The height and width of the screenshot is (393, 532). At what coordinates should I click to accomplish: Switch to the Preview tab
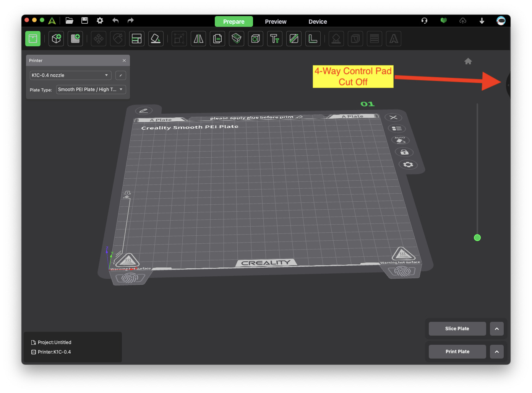[276, 21]
